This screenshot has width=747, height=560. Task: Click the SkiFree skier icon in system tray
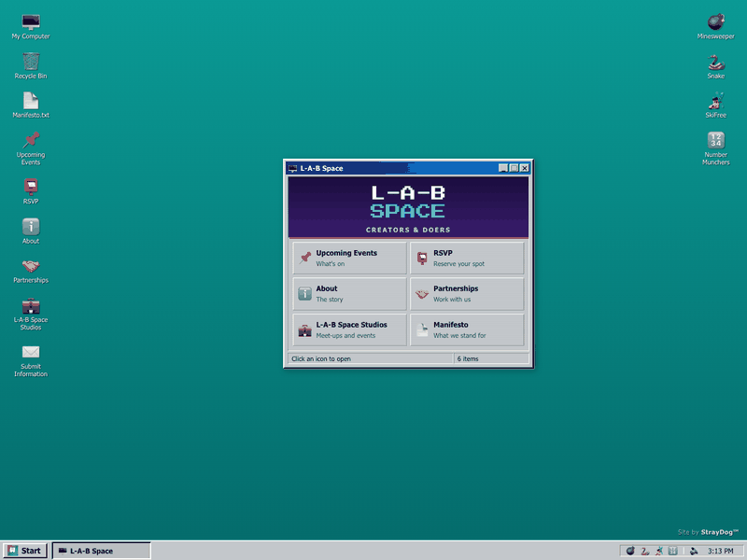(659, 551)
